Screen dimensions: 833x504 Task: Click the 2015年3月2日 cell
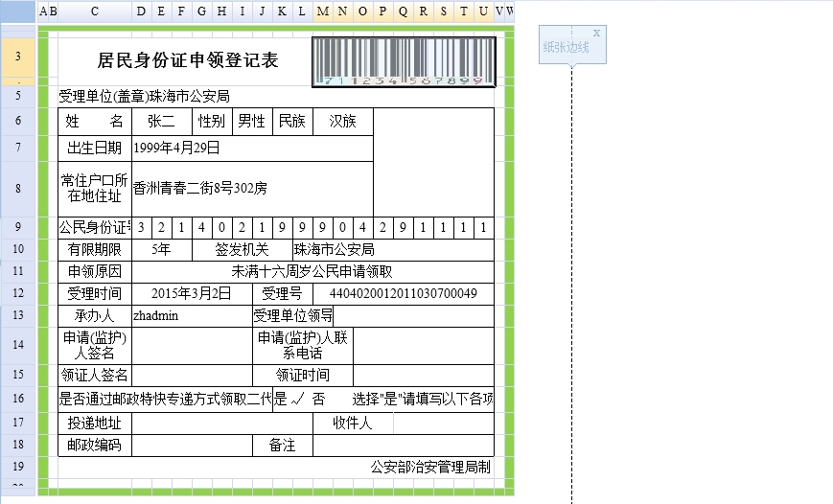coord(192,294)
